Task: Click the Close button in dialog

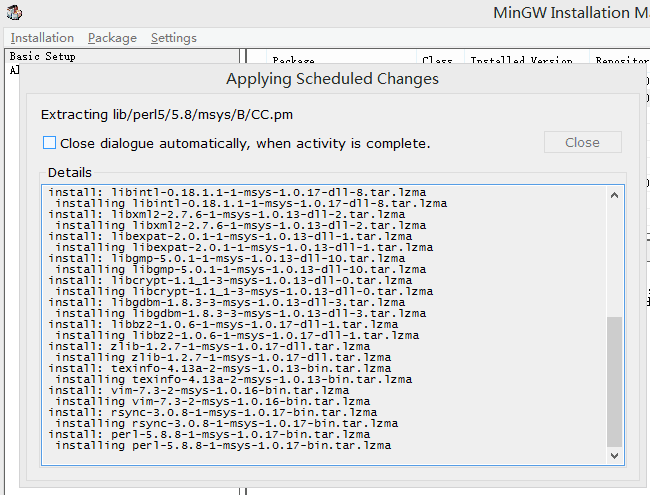Action: [582, 142]
